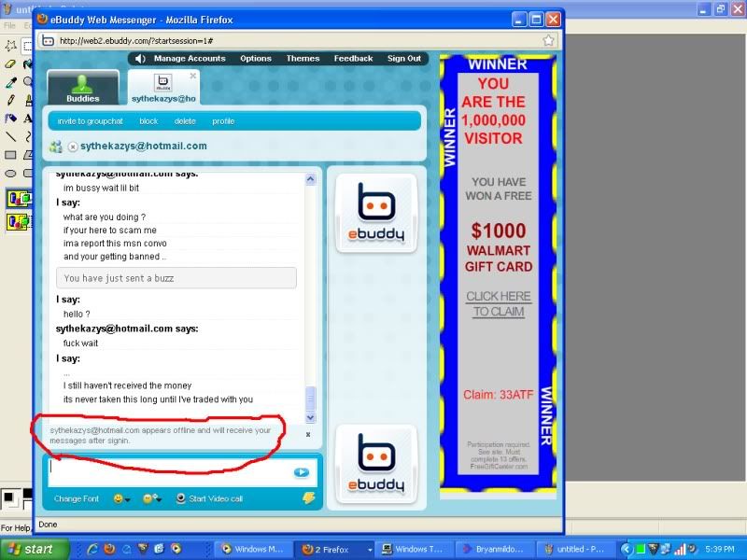
Task: Choose the Pick Color eyedropper in Paint
Action: pyautogui.click(x=10, y=82)
